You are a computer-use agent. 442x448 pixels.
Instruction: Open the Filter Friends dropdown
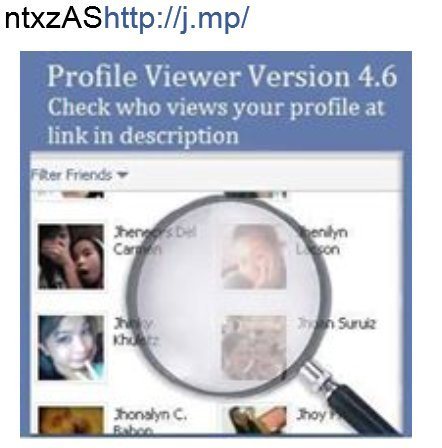point(79,175)
